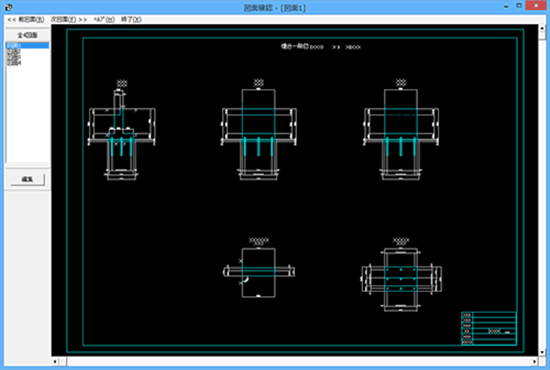
Task: Go to previous drawing via << 前図面(B)
Action: pos(26,19)
